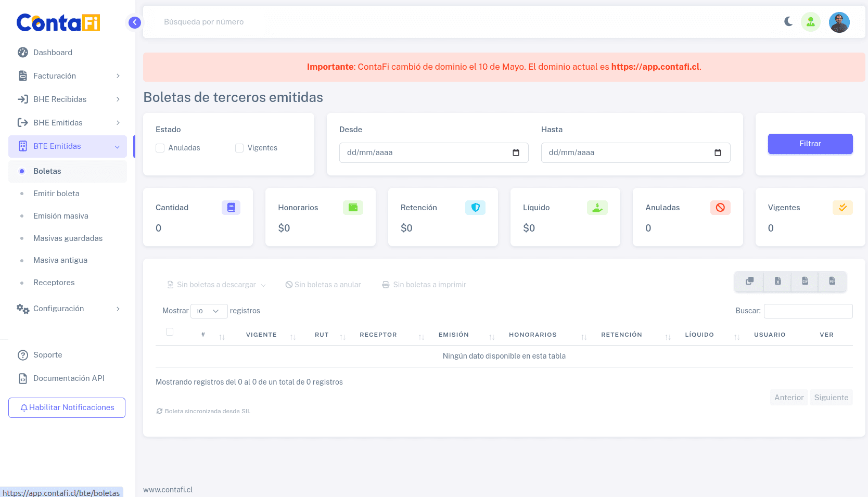The height and width of the screenshot is (497, 868).
Task: Check the Vigentes status checkbox
Action: [239, 148]
